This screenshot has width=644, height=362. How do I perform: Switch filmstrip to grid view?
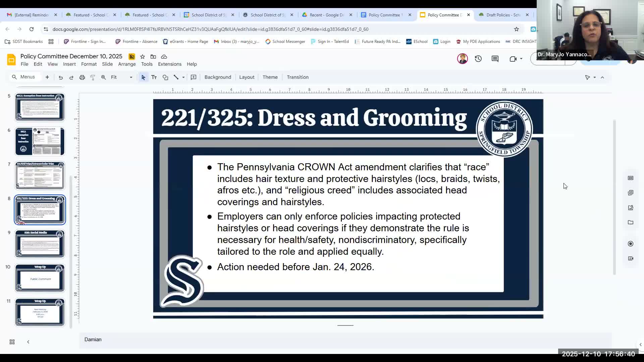[12, 342]
